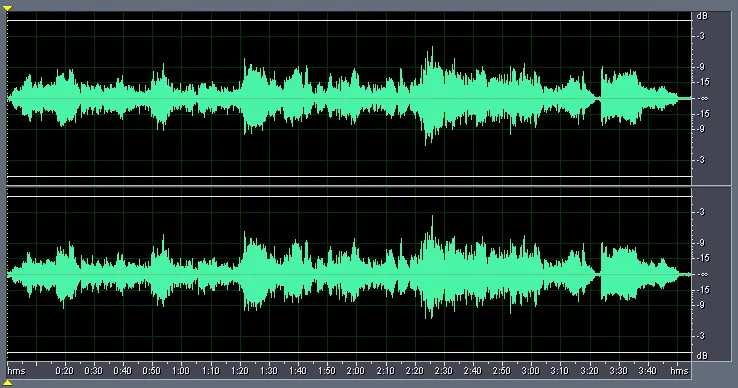The height and width of the screenshot is (388, 738).
Task: Click the 0:40 mark on the time ruler
Action: tap(122, 371)
